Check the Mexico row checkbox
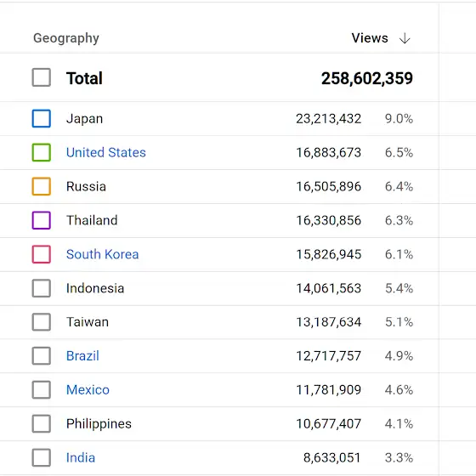476x476 pixels. 42,390
